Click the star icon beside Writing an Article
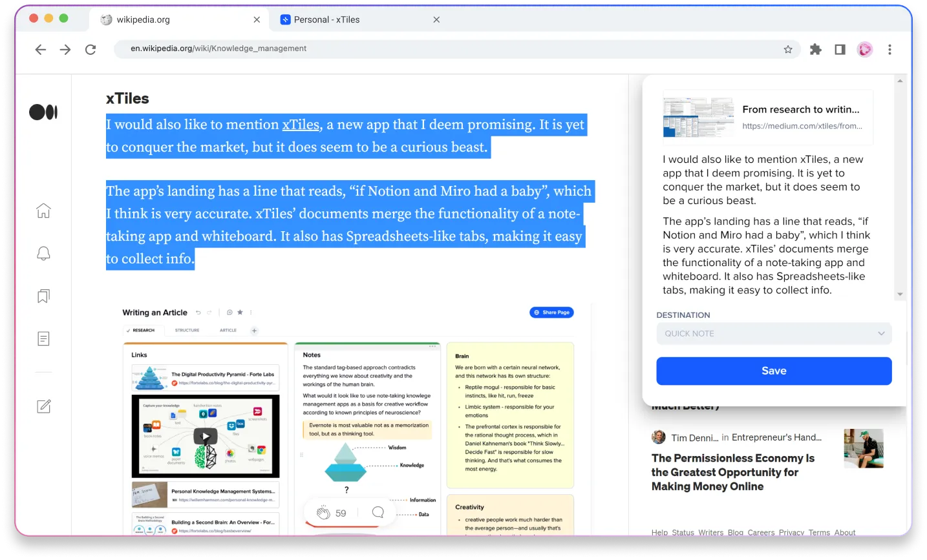927x560 pixels. [240, 313]
